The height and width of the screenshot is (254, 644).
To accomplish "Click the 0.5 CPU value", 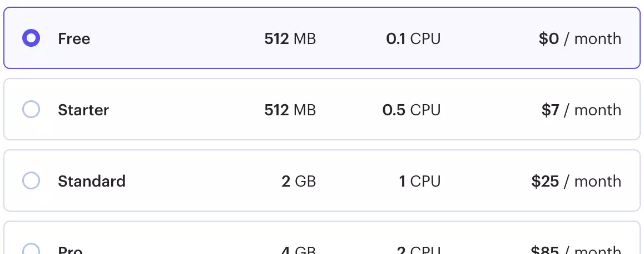I will click(412, 110).
